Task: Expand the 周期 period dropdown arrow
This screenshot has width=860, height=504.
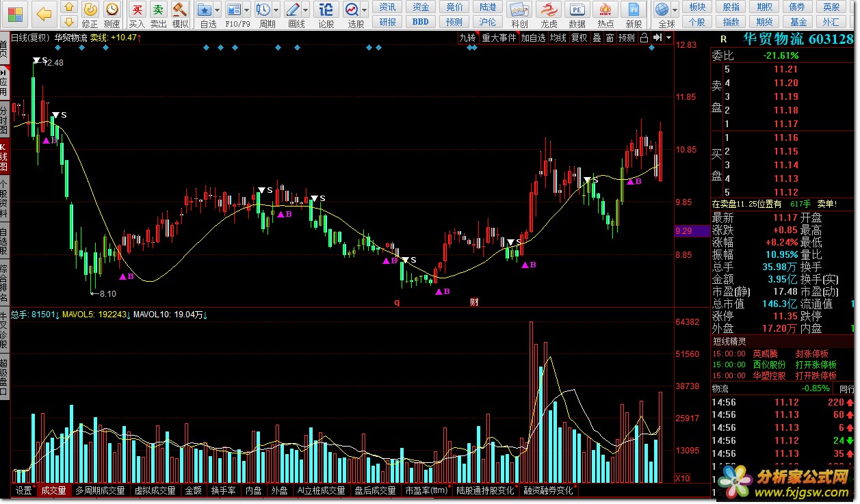Action: coord(276,11)
